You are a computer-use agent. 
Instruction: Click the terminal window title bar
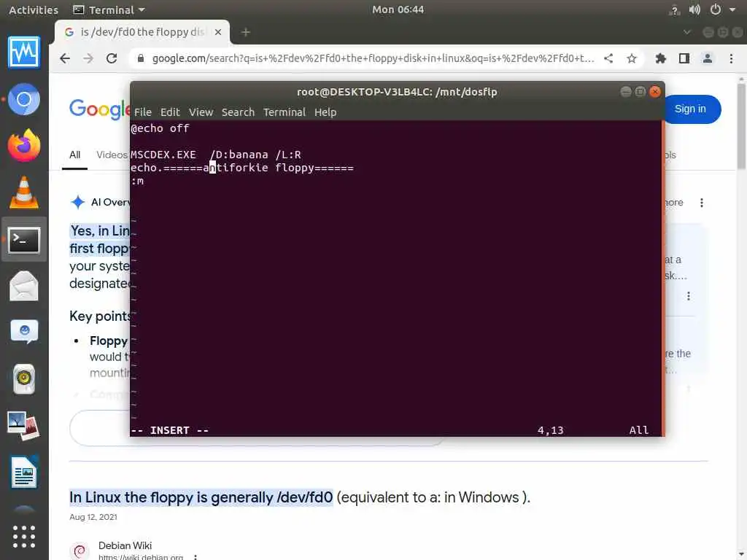397,92
